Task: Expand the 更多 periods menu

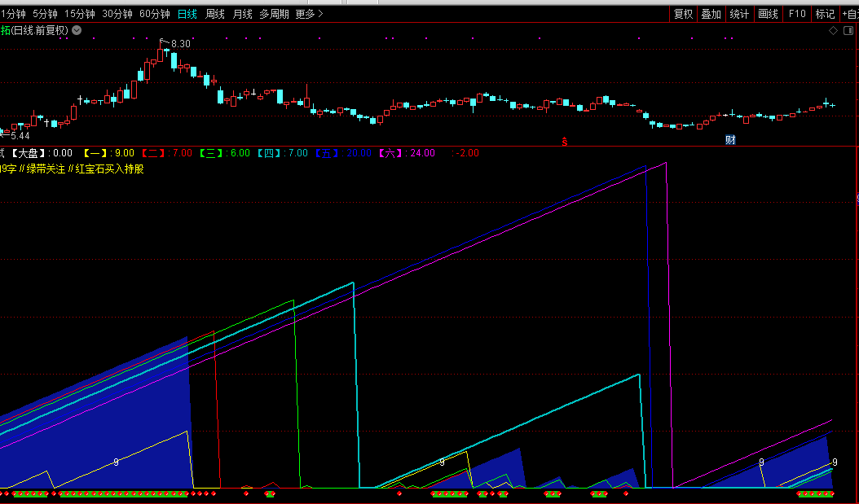Action: (x=309, y=14)
